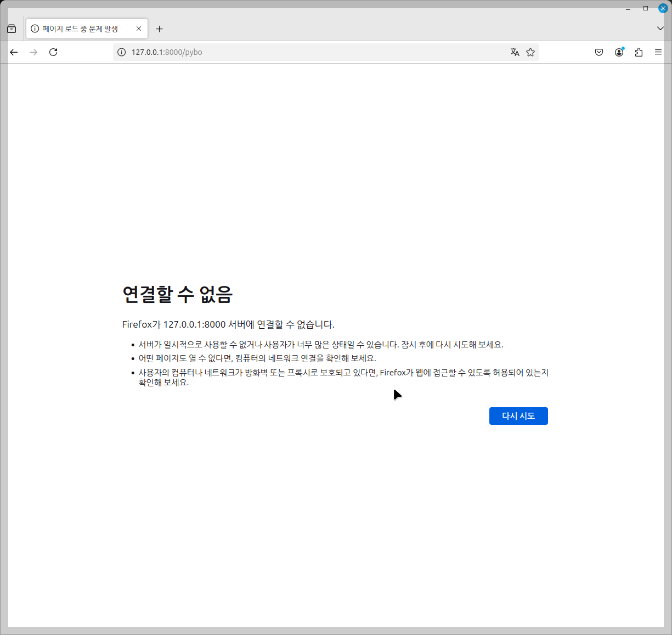Open Pocket save icon

tap(599, 52)
